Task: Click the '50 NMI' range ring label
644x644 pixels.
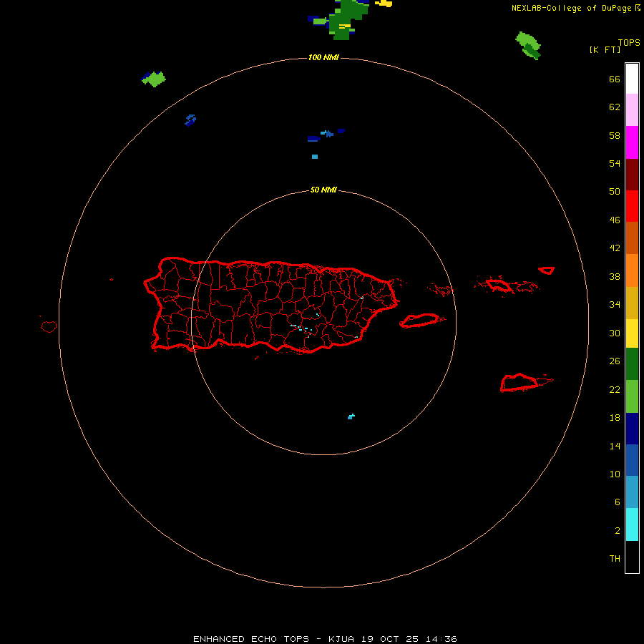Action: pyautogui.click(x=323, y=190)
